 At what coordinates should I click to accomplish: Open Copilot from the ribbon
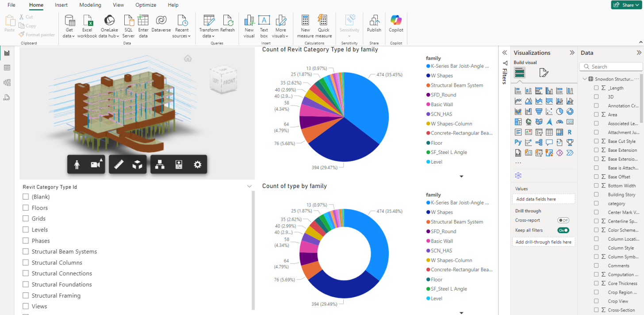pos(396,23)
